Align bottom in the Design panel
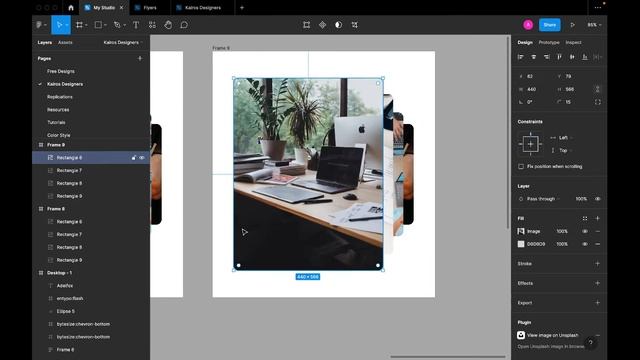The height and width of the screenshot is (360, 640). [585, 57]
